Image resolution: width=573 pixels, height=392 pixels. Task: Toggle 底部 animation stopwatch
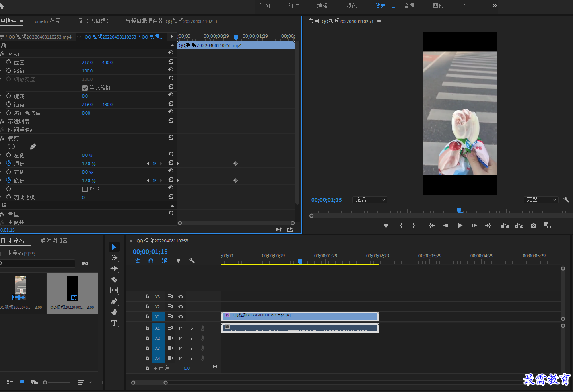tap(9, 181)
